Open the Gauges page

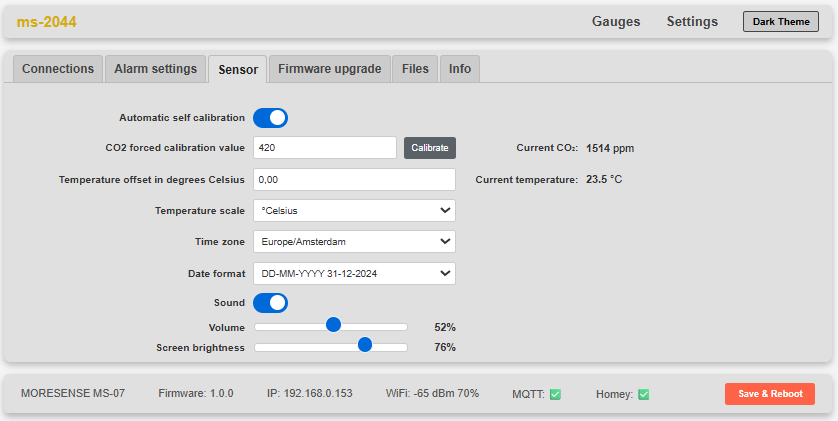(616, 22)
